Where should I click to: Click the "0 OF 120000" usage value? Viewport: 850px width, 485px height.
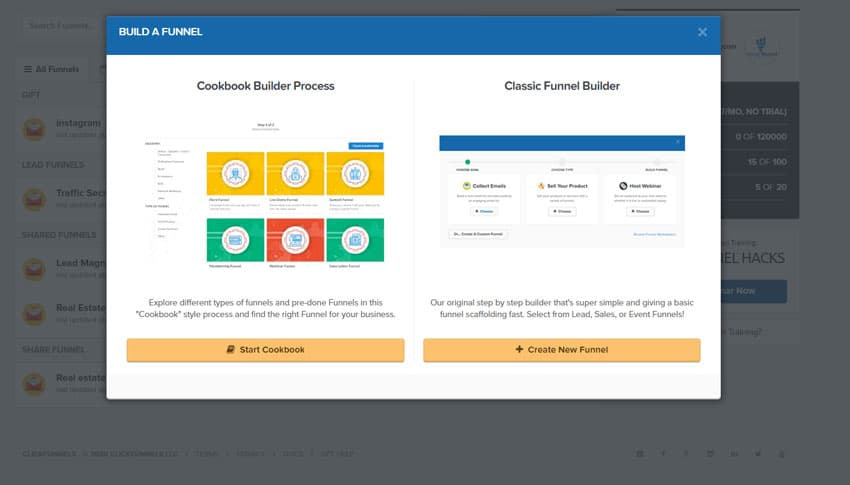[761, 137]
